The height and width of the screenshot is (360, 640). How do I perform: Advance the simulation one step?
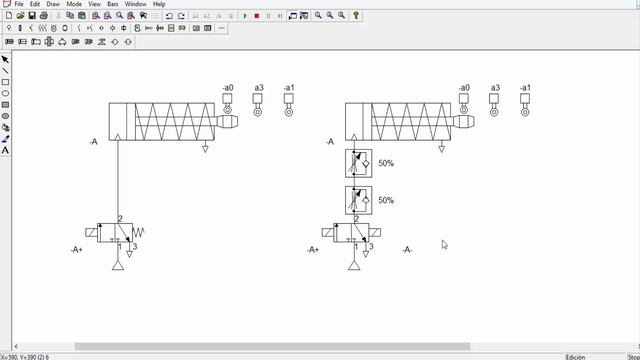pyautogui.click(x=280, y=16)
